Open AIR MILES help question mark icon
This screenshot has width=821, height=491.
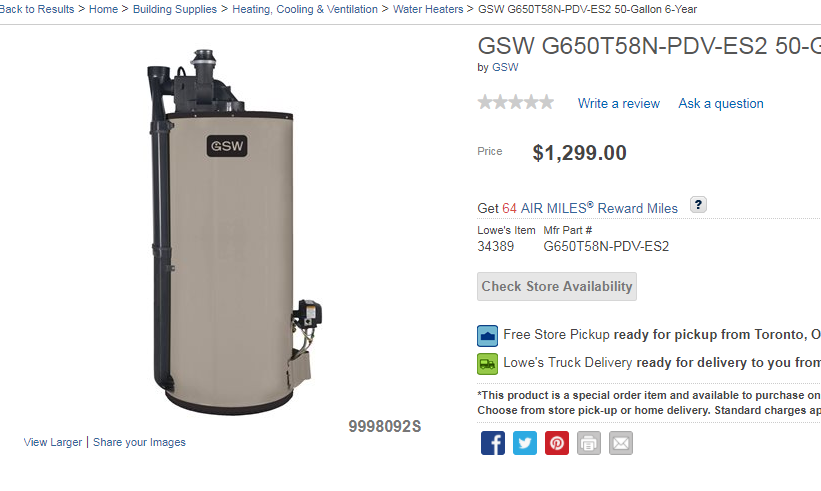coord(698,204)
